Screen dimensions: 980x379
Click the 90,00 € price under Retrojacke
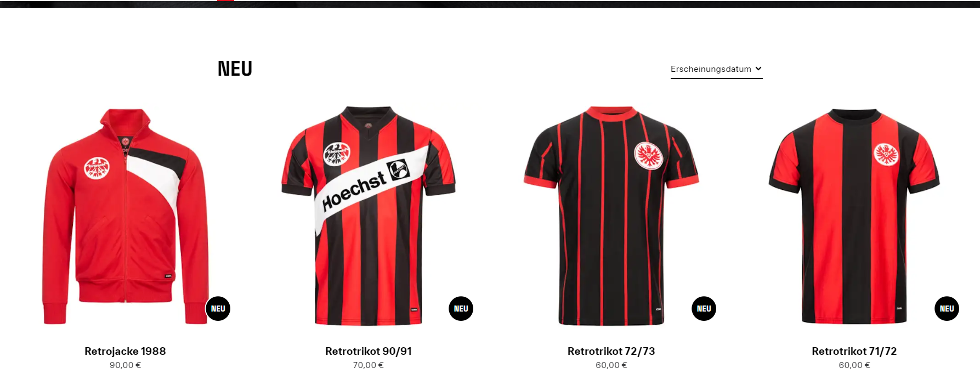125,365
